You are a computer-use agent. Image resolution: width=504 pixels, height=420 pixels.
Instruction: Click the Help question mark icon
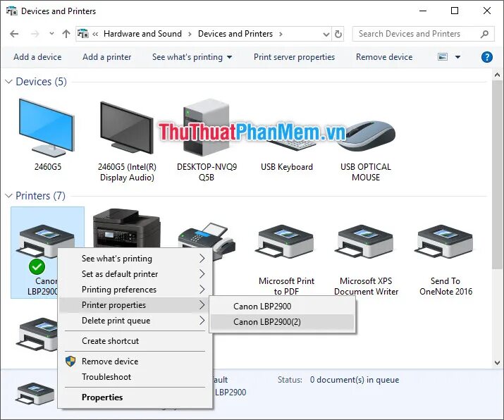coord(486,57)
